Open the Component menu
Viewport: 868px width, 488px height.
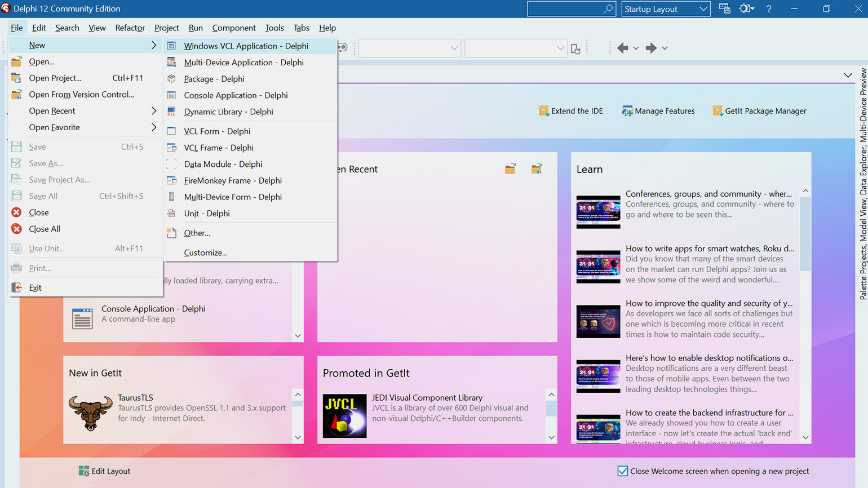234,28
